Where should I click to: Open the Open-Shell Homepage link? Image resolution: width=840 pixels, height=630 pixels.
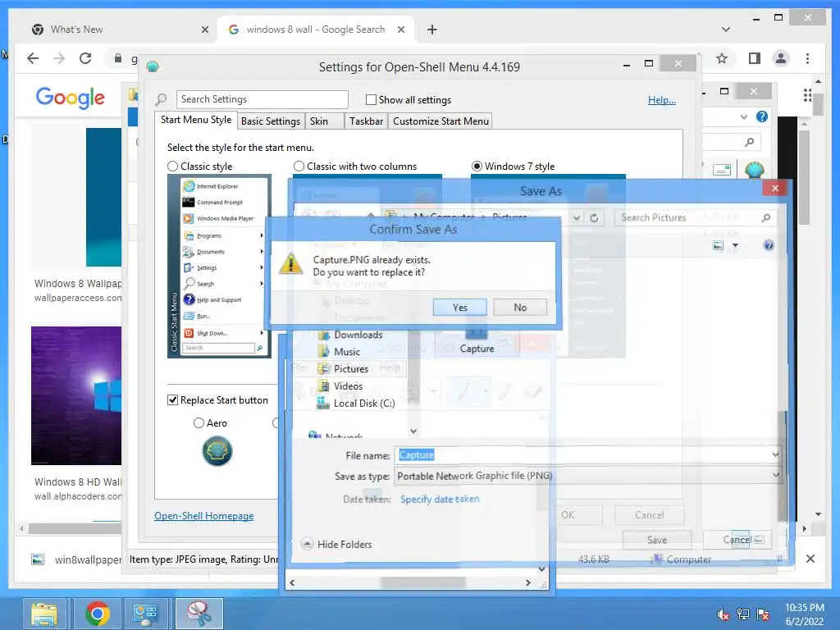pos(204,515)
